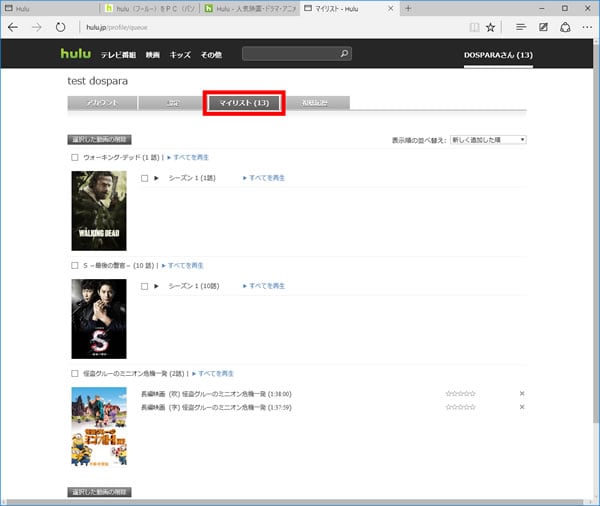Screen dimensions: 600x506
Task: Select the マイリスト (13) tab
Action: pos(244,103)
